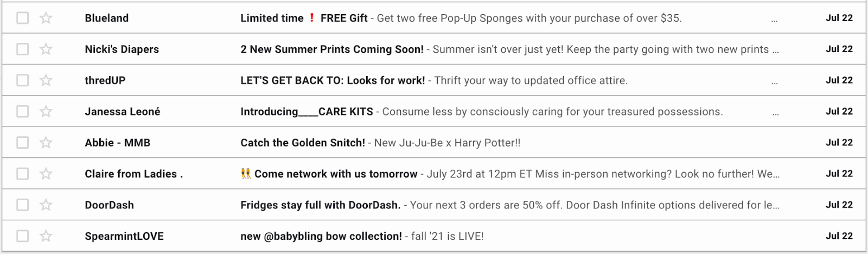
Task: Check the SpearmintLOVE email checkbox
Action: (x=22, y=236)
